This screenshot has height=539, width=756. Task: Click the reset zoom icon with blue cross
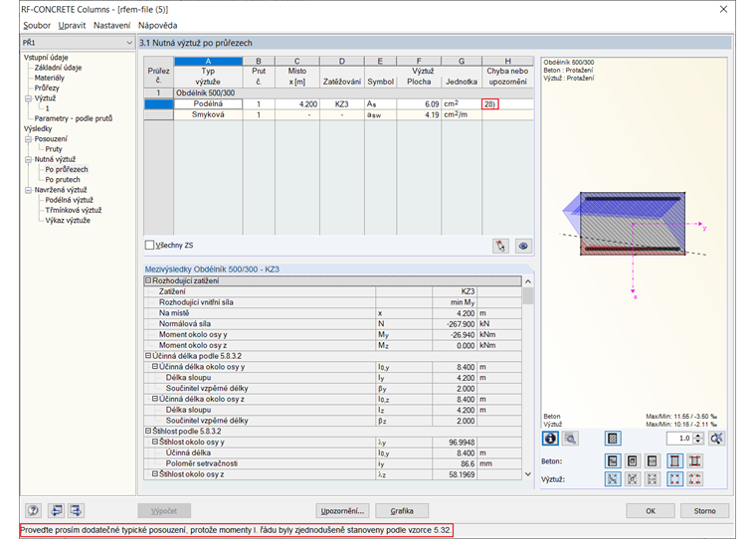click(716, 439)
